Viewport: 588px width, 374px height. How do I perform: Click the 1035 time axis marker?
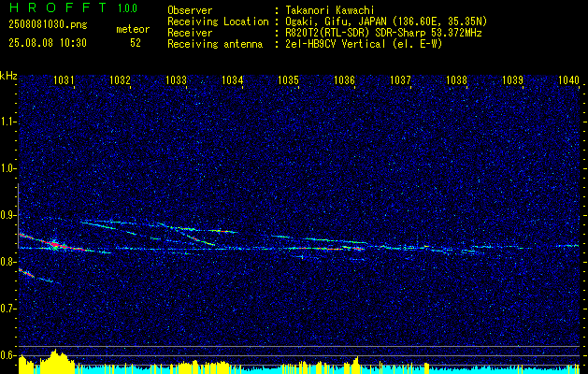(x=288, y=79)
